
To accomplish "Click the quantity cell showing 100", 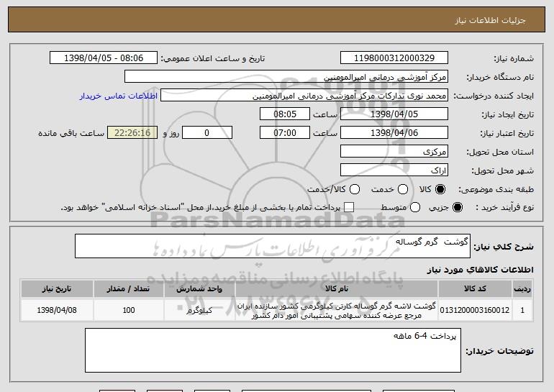I will point(128,310).
